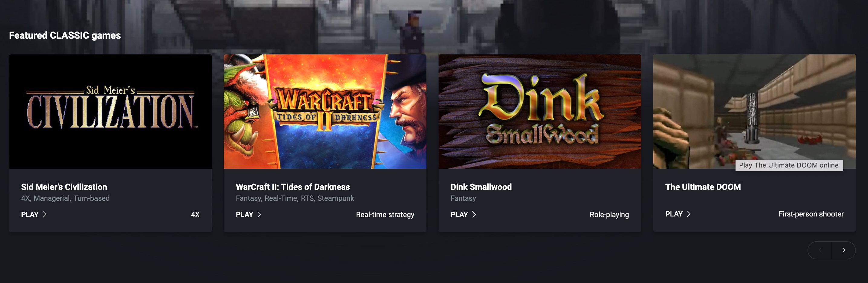Play WarCraft II: Tides of Darkness
868x283 pixels.
[248, 214]
